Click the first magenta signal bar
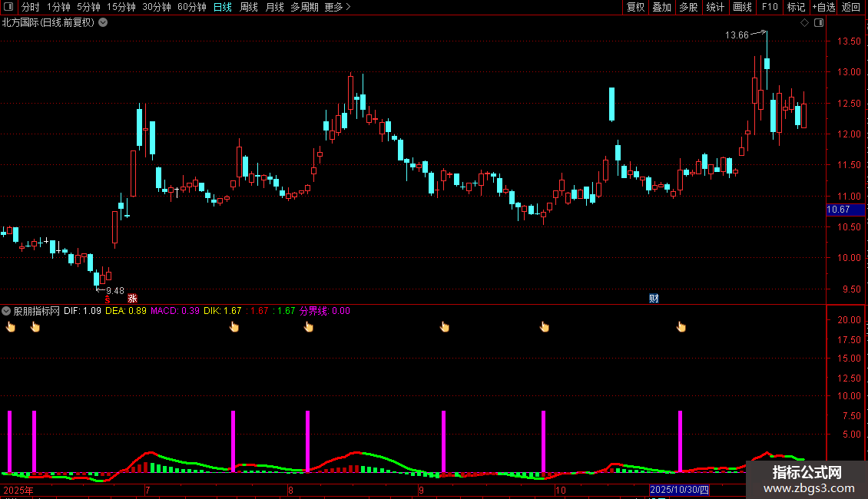Screen dimensions: 868x499 [9, 441]
